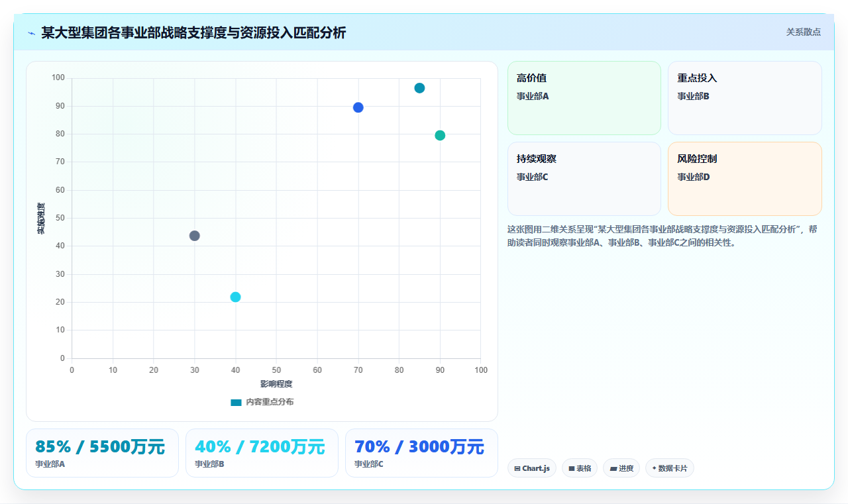This screenshot has height=504, width=848.
Task: Click the 70% / 3000万元 stat card
Action: point(421,453)
